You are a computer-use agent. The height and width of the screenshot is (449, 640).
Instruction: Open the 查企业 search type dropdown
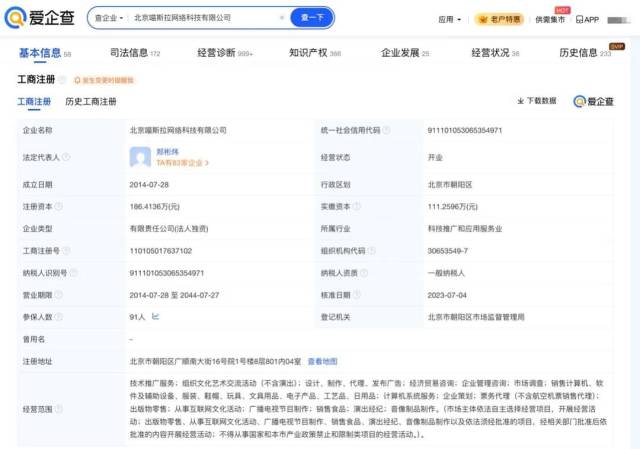coord(109,18)
